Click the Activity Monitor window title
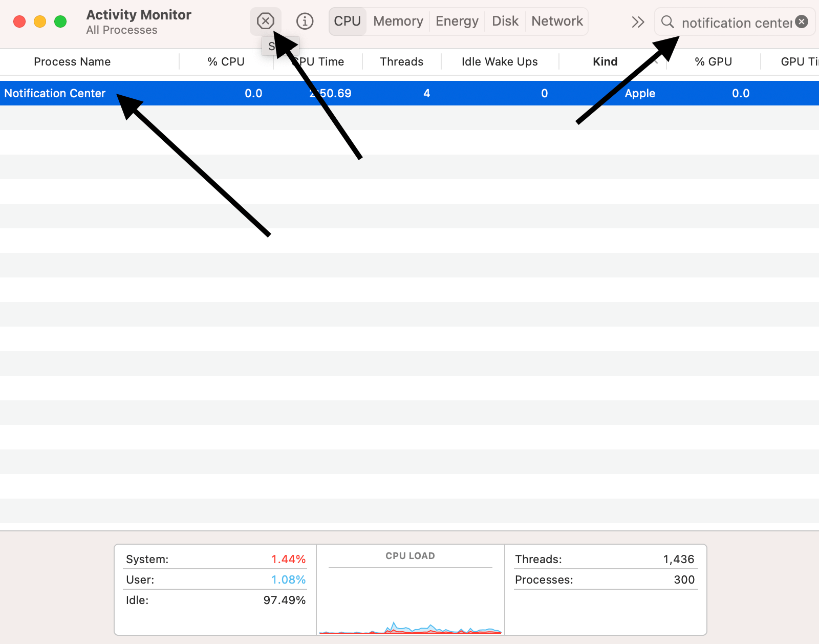Image resolution: width=819 pixels, height=644 pixels. tap(139, 15)
